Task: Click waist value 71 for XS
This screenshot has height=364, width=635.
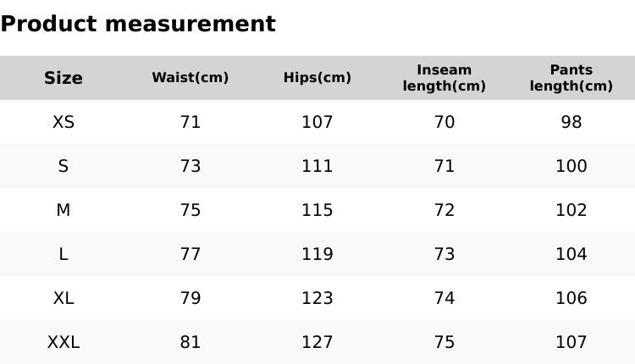Action: 190,122
